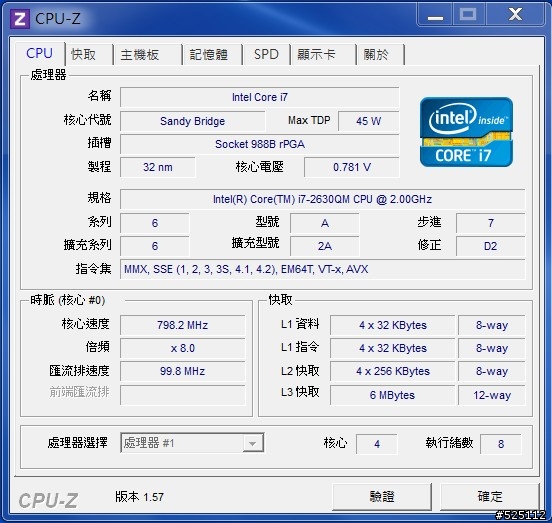The width and height of the screenshot is (552, 523).
Task: Click the Sandy Bridge code name value
Action: (x=193, y=121)
